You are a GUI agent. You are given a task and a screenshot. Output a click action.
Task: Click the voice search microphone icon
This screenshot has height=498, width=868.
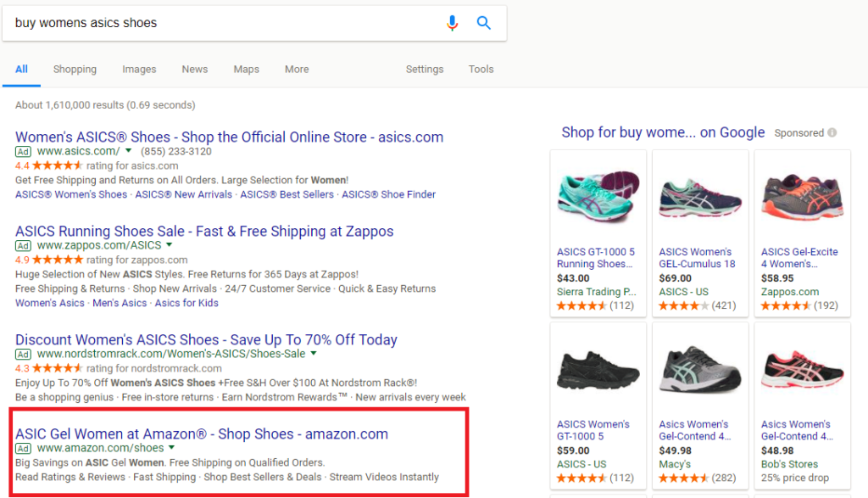[452, 24]
